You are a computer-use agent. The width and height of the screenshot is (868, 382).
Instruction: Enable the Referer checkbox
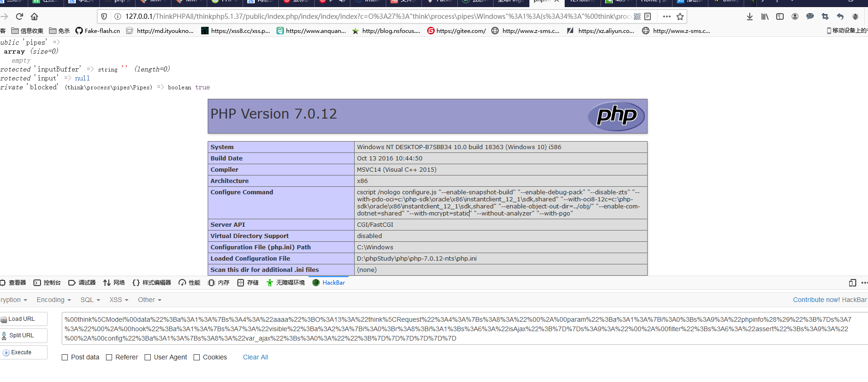tap(109, 358)
